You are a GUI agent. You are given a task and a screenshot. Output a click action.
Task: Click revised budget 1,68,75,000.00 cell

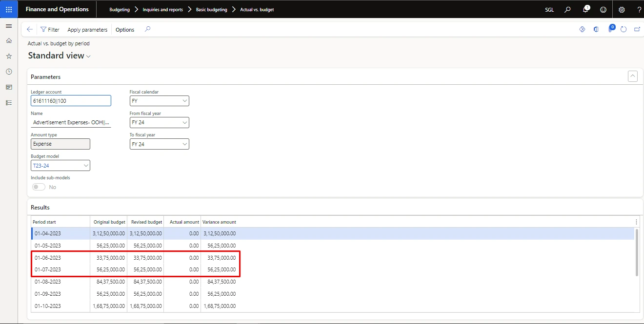145,306
